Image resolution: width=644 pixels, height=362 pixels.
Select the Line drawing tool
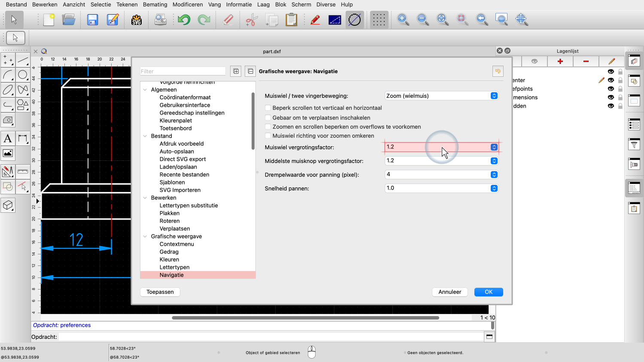pyautogui.click(x=23, y=60)
